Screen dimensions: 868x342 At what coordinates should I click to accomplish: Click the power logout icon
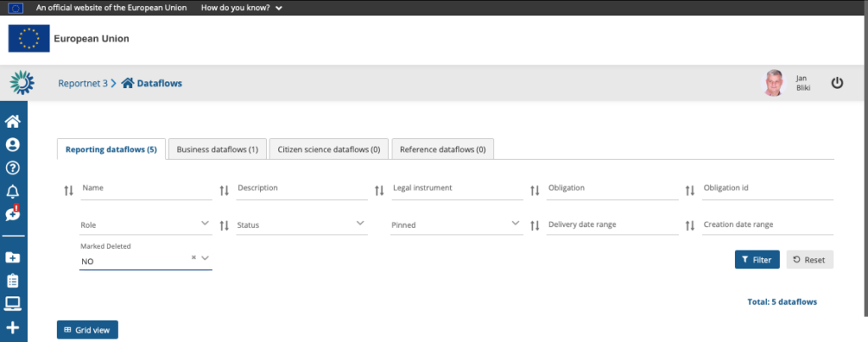[837, 83]
